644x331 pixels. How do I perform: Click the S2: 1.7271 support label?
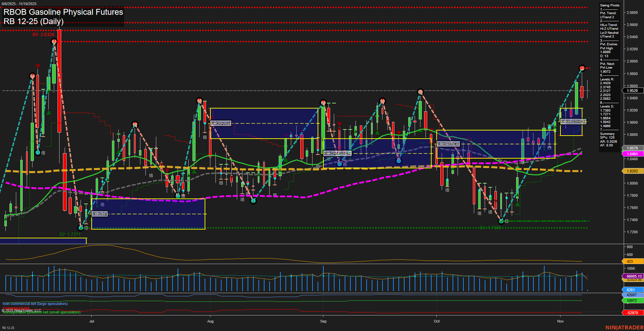click(70, 234)
